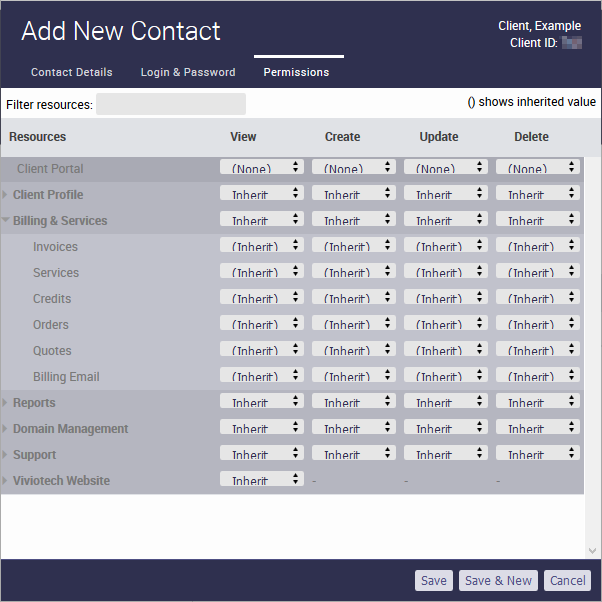
Task: Expand the Domain Management group
Action: [x=5, y=428]
